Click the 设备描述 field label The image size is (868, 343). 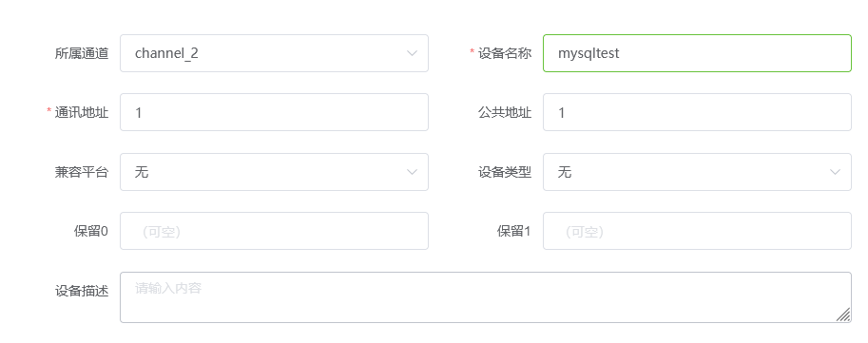click(x=82, y=291)
